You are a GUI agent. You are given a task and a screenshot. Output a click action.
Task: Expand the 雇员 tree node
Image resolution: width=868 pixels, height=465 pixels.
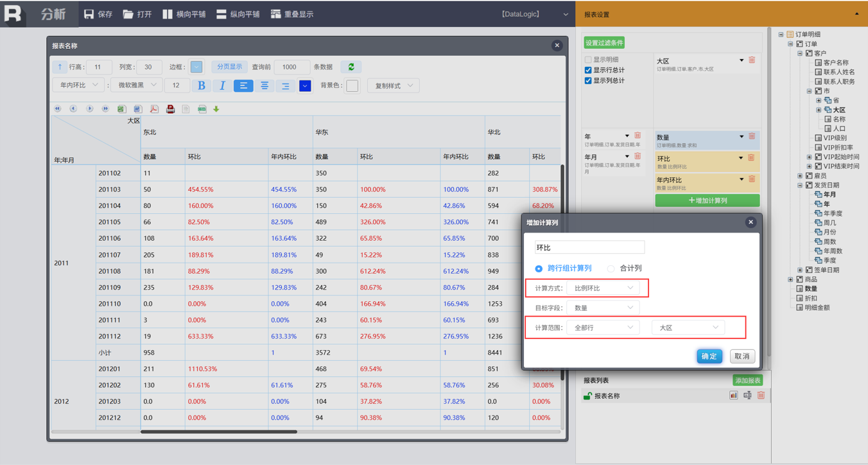point(800,175)
